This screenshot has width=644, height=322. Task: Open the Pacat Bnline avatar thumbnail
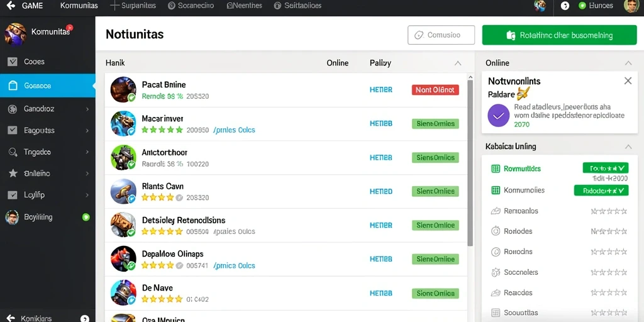[x=123, y=89]
